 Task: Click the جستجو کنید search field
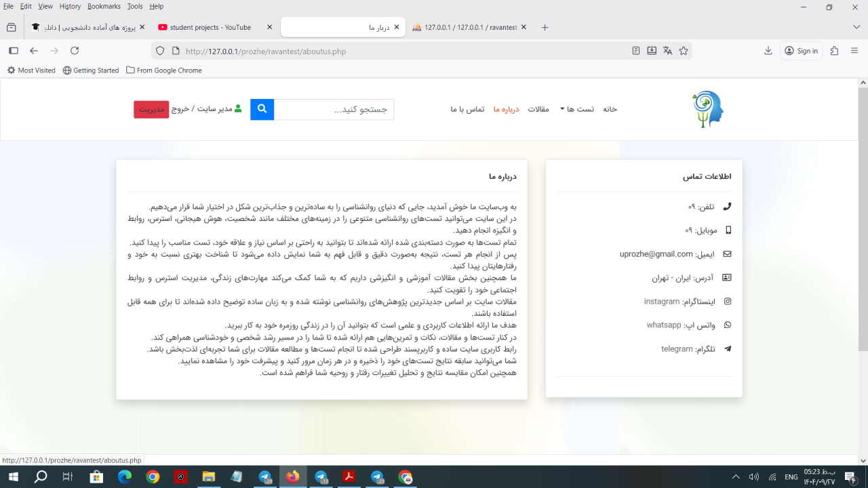coord(334,109)
